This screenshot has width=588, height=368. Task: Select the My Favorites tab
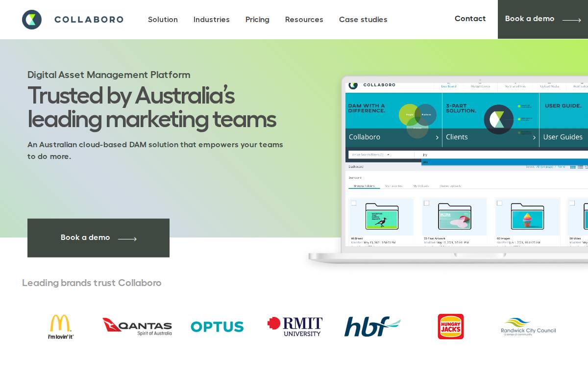tap(393, 186)
